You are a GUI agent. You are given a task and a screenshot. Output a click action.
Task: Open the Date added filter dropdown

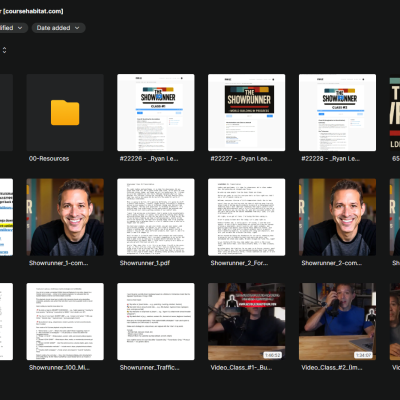tap(58, 28)
